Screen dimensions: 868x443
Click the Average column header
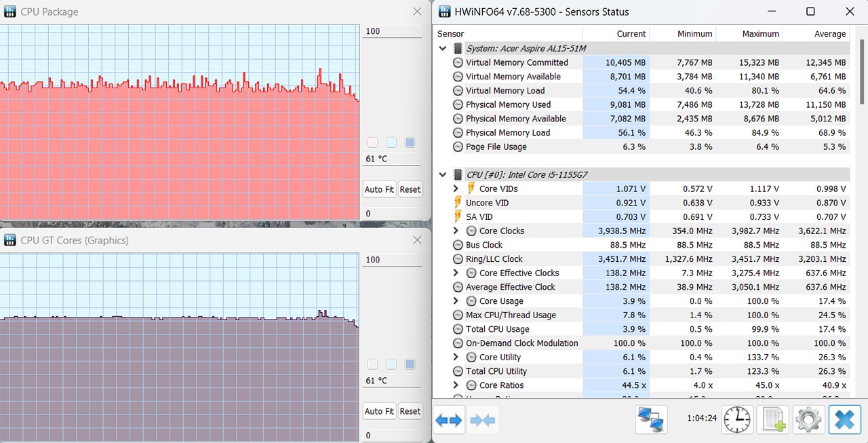[x=830, y=33]
